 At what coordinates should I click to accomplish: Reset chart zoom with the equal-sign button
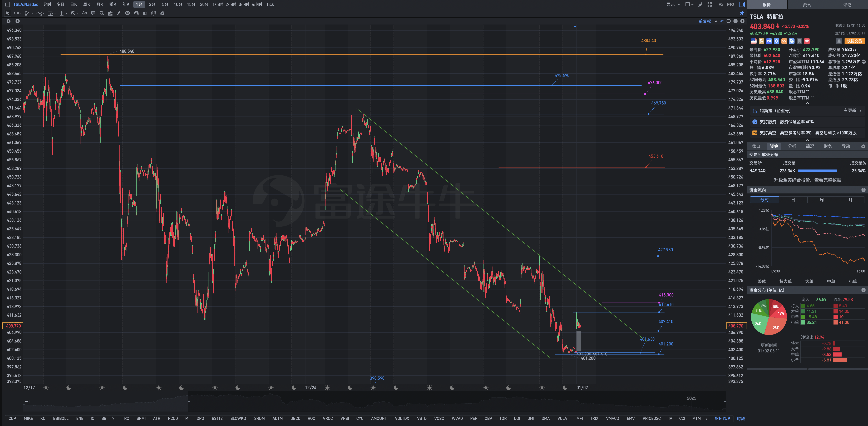click(728, 21)
